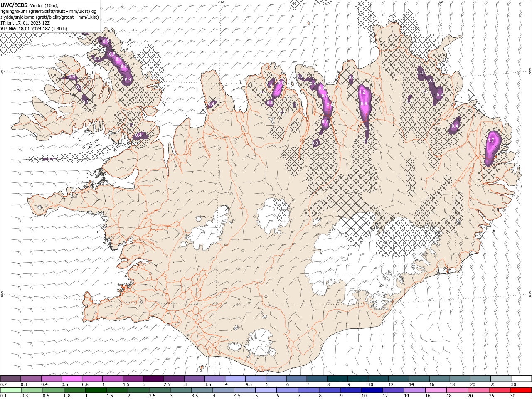The width and height of the screenshot is (532, 399).
Task: Pick the snow legend swatch between 3 and 3.5
Action: point(194,379)
